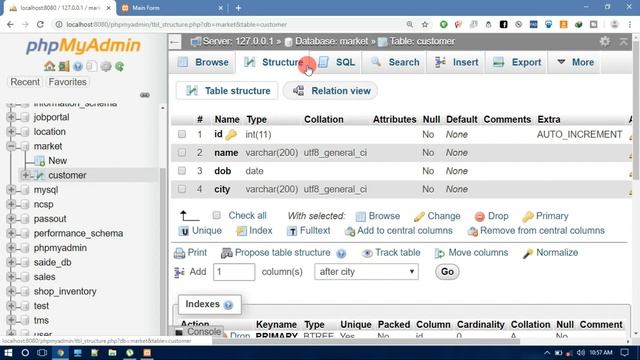Viewport: 640px width, 360px height.
Task: Click New under market database
Action: pyautogui.click(x=57, y=161)
